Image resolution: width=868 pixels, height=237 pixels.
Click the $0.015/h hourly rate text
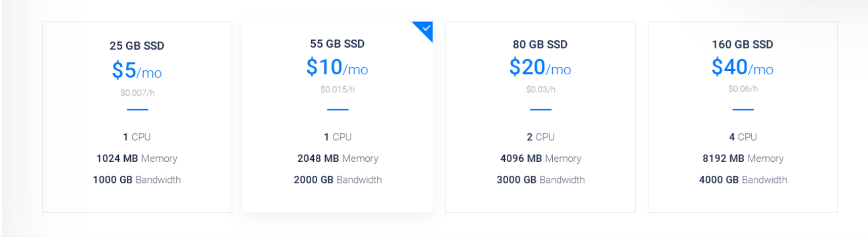(x=337, y=89)
